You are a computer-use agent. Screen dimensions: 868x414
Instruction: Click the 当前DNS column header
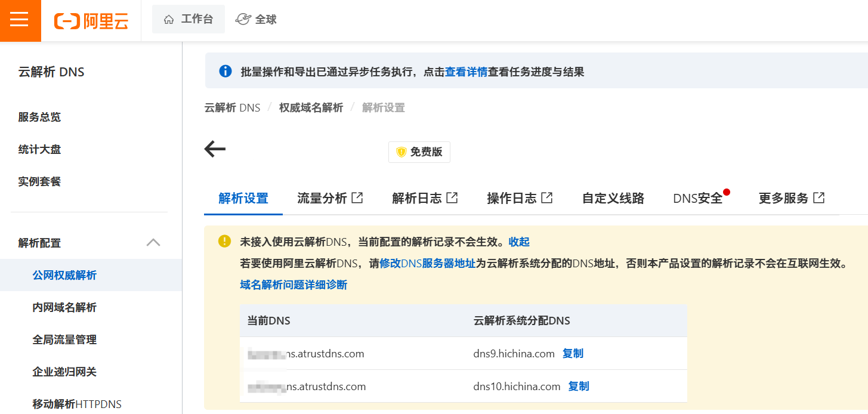(269, 320)
